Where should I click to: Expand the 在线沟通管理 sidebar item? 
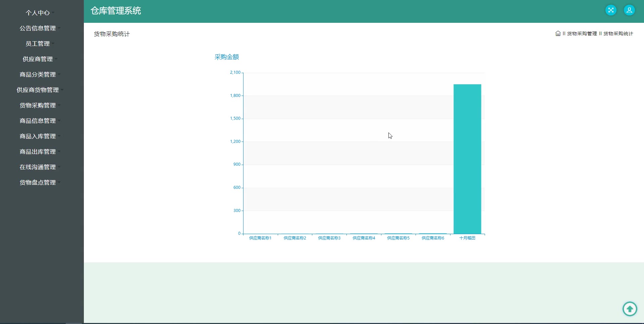coord(38,167)
